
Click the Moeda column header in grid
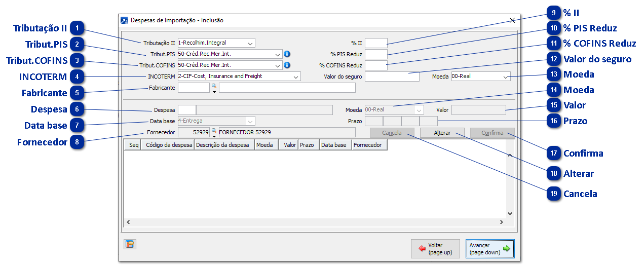tap(267, 145)
